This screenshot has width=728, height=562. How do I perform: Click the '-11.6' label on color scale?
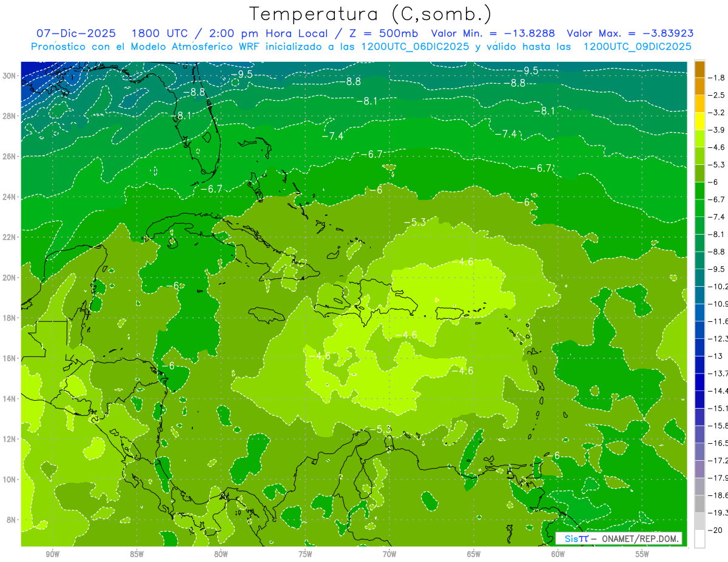tap(719, 321)
